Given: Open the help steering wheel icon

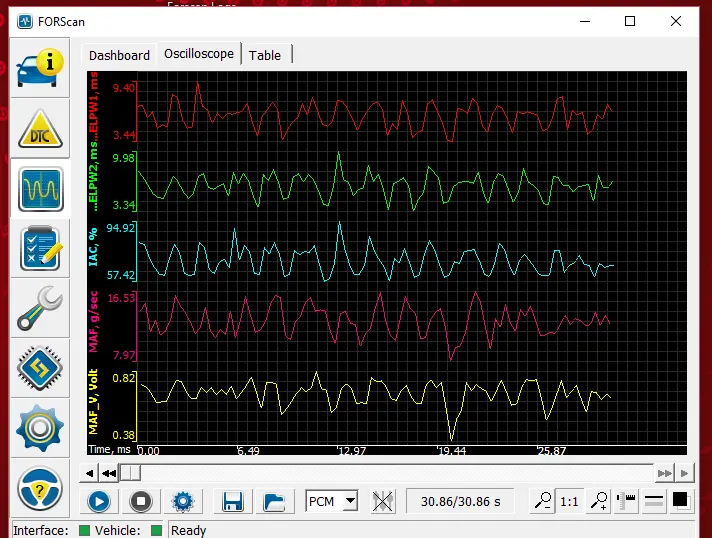Looking at the screenshot, I should coord(40,489).
